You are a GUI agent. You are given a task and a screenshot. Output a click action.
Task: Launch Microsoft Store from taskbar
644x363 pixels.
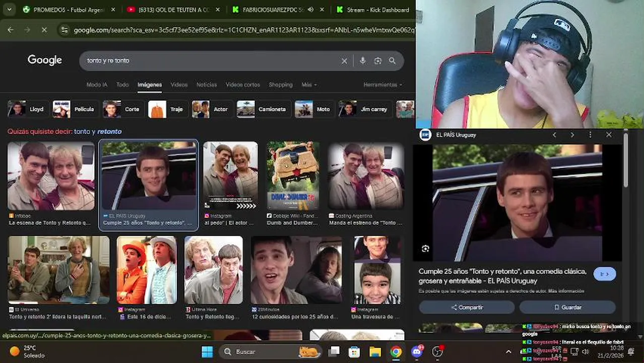pyautogui.click(x=354, y=351)
